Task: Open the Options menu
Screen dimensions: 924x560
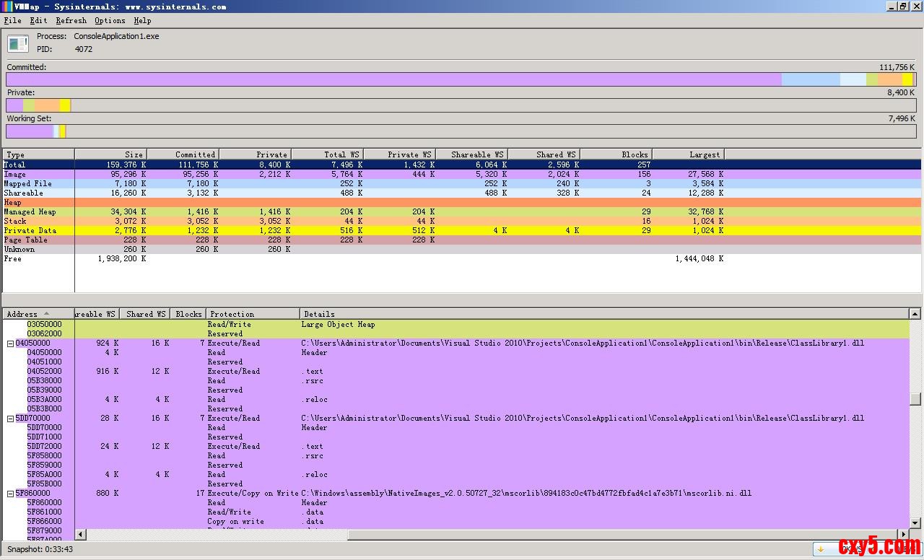Action: [110, 21]
